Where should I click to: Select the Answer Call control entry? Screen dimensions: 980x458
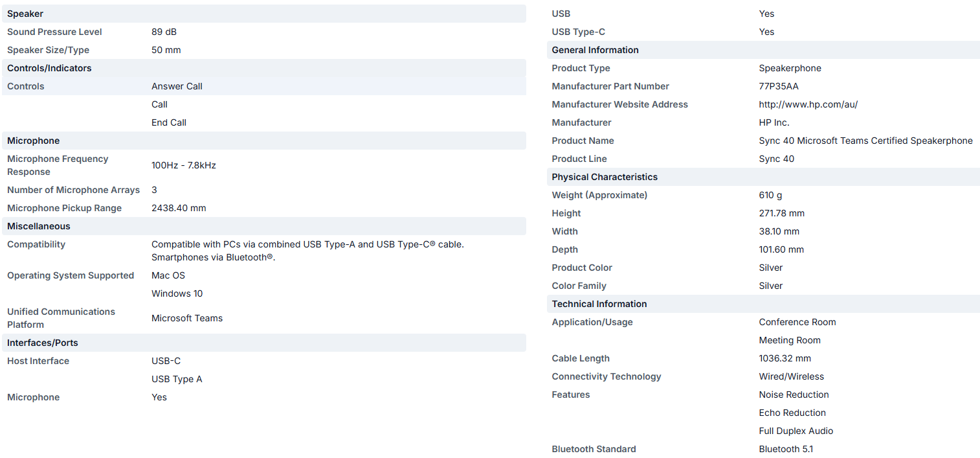177,86
